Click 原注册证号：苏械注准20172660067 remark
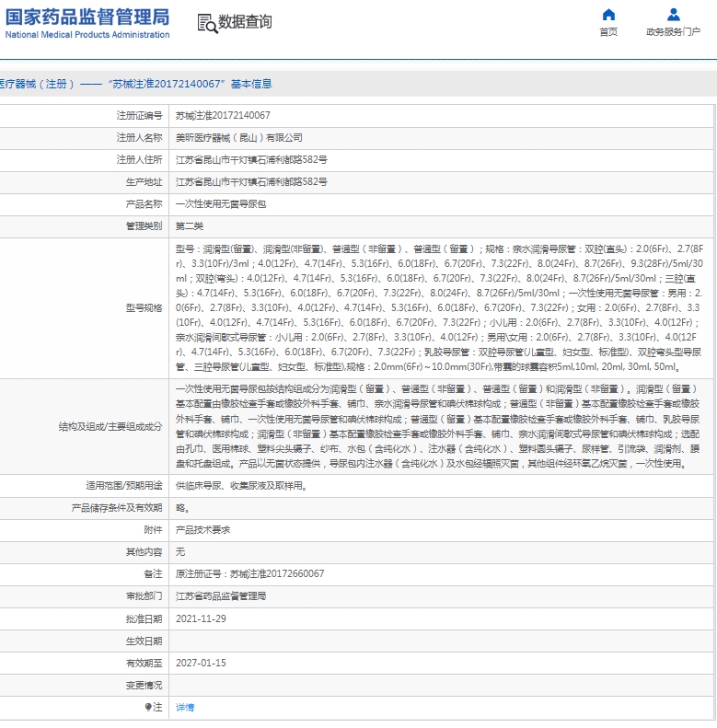 249,573
